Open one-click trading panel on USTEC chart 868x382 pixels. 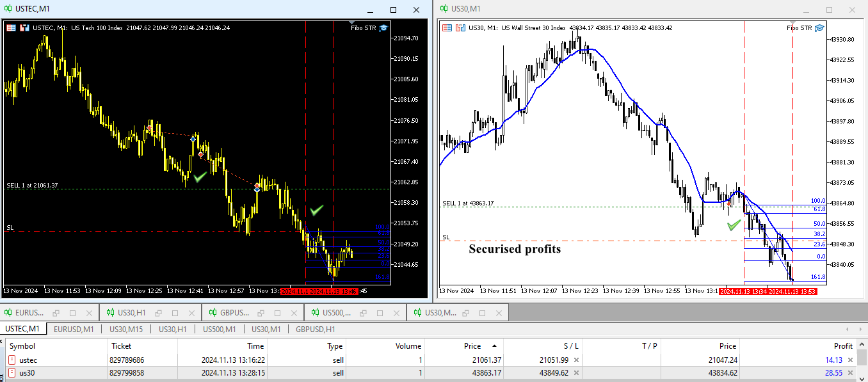point(10,28)
